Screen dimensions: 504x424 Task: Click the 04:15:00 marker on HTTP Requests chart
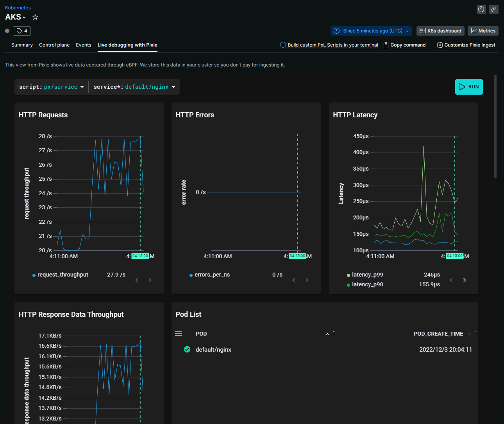pyautogui.click(x=140, y=256)
